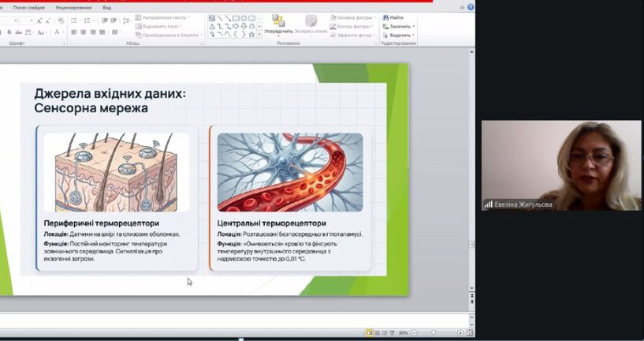644x341 pixels.
Task: Click Направление текста text direction button
Action: pos(164,17)
